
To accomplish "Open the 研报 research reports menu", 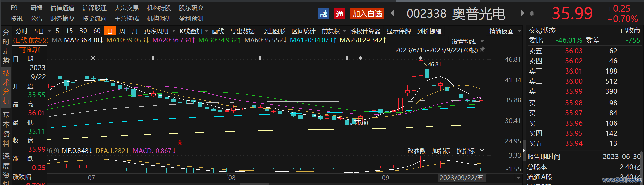I will click(37, 8).
